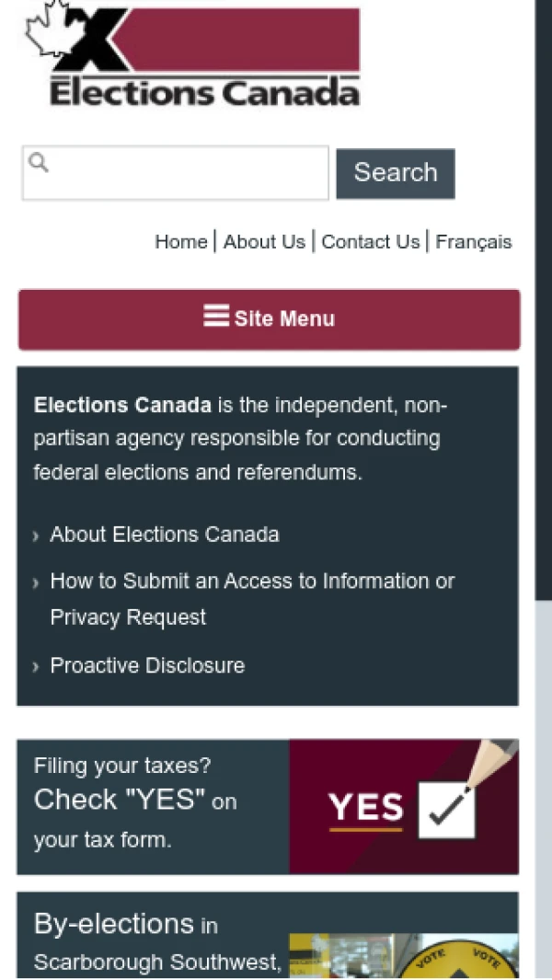The width and height of the screenshot is (552, 980).
Task: Click the Elections Canada logo
Action: click(191, 55)
